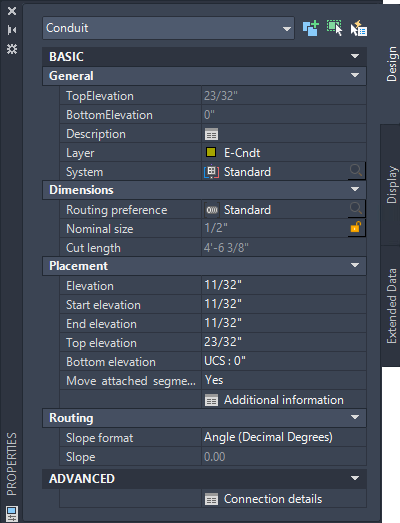Toggle the palette Auto-hide icon
Image resolution: width=400 pixels, height=523 pixels.
(x=12, y=30)
